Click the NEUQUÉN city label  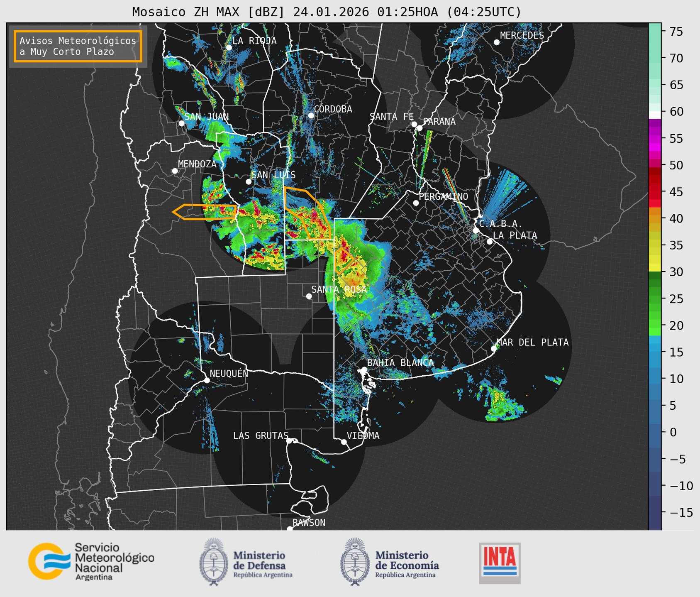click(x=229, y=373)
